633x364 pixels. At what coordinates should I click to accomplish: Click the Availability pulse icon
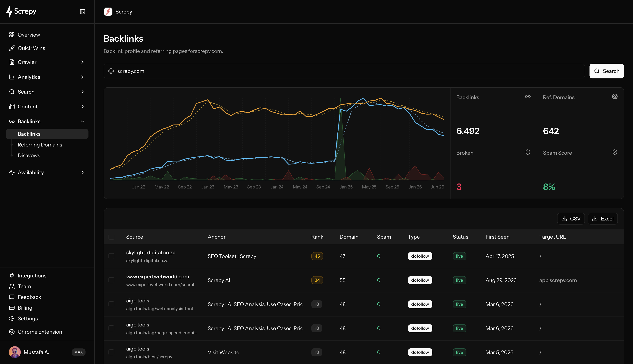point(12,172)
